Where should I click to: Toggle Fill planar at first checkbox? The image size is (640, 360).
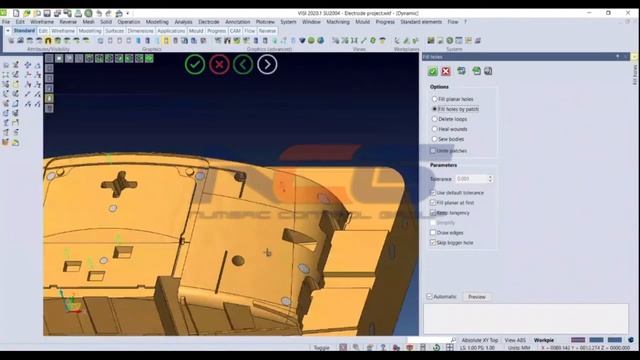[x=433, y=202]
